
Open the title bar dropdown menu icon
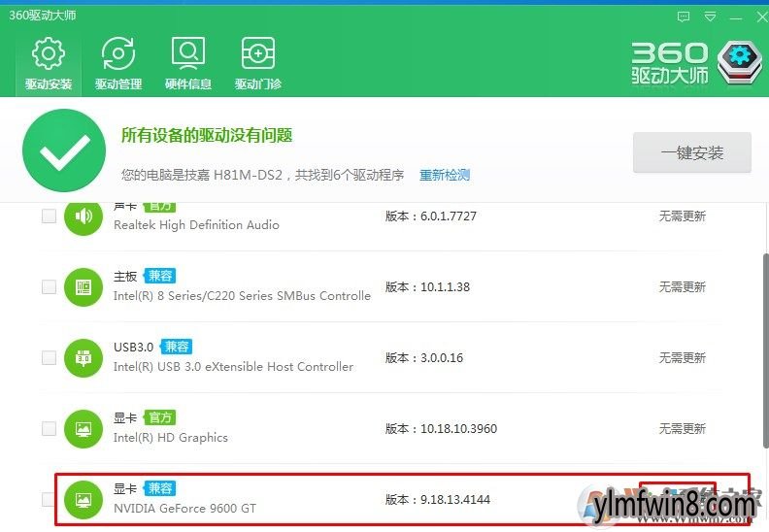point(710,17)
